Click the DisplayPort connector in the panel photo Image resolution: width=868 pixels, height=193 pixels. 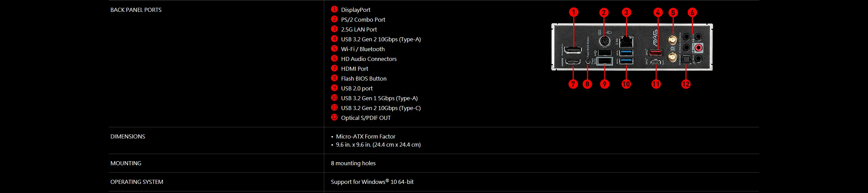pyautogui.click(x=573, y=50)
